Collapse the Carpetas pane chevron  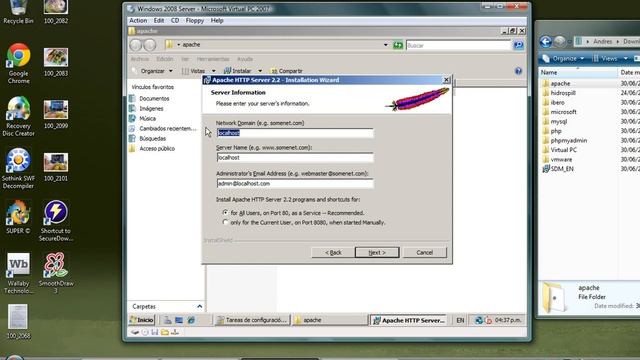click(199, 306)
